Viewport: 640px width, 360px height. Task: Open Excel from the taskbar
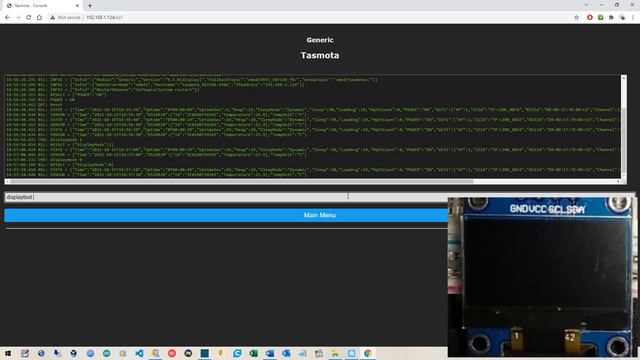(x=253, y=353)
